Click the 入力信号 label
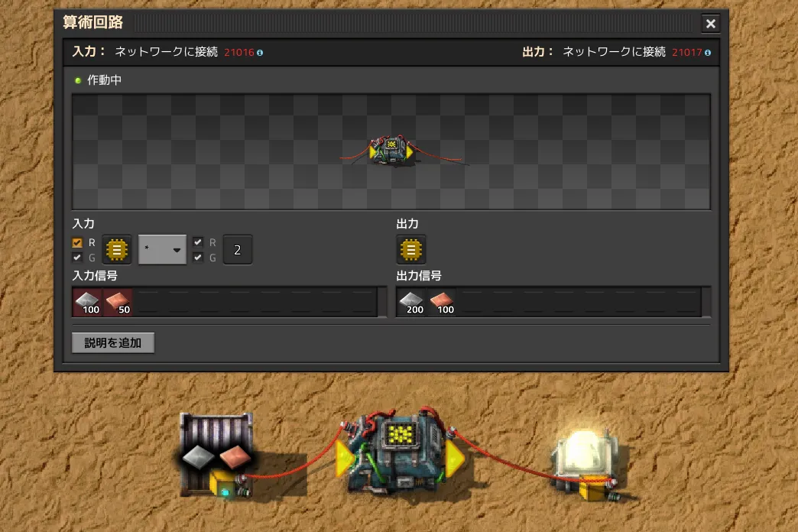 click(95, 276)
